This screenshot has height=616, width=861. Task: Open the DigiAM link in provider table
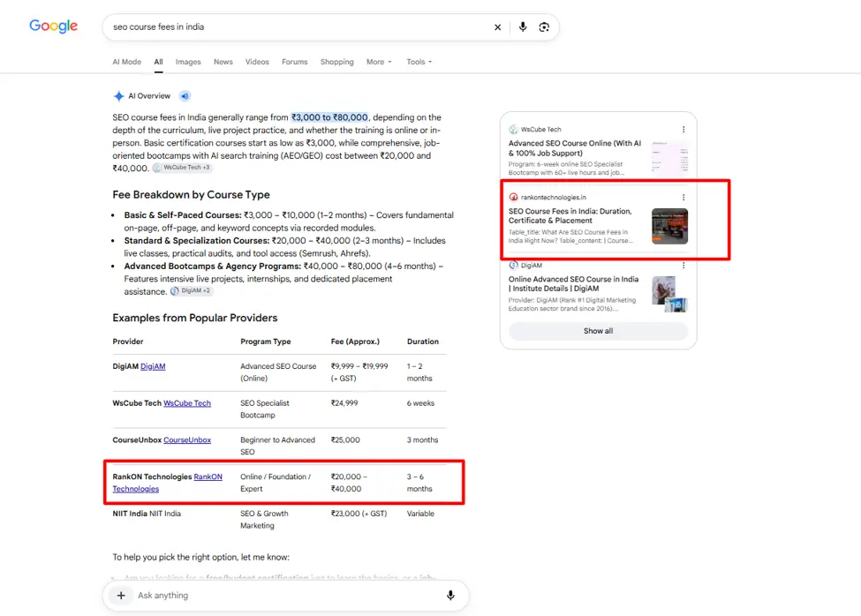tap(153, 366)
